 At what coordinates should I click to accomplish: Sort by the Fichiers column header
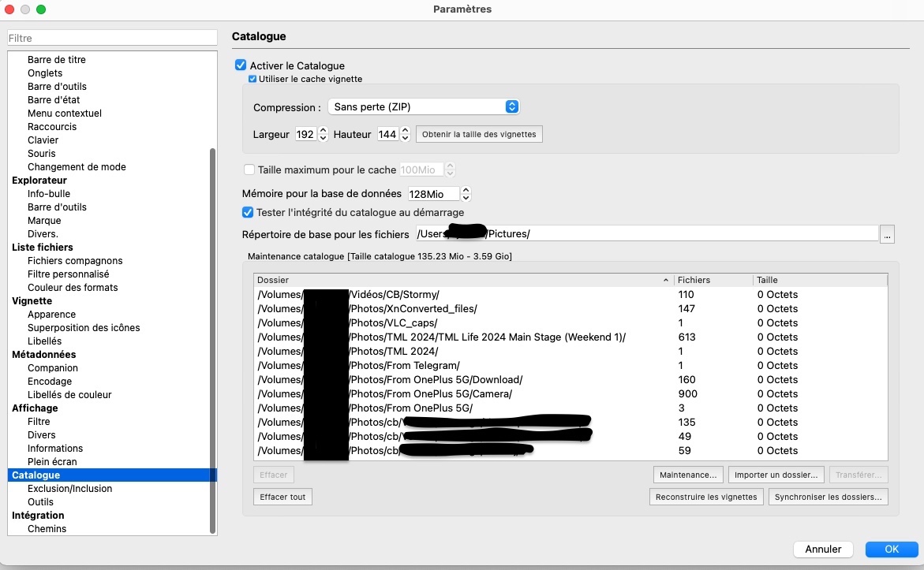point(713,280)
